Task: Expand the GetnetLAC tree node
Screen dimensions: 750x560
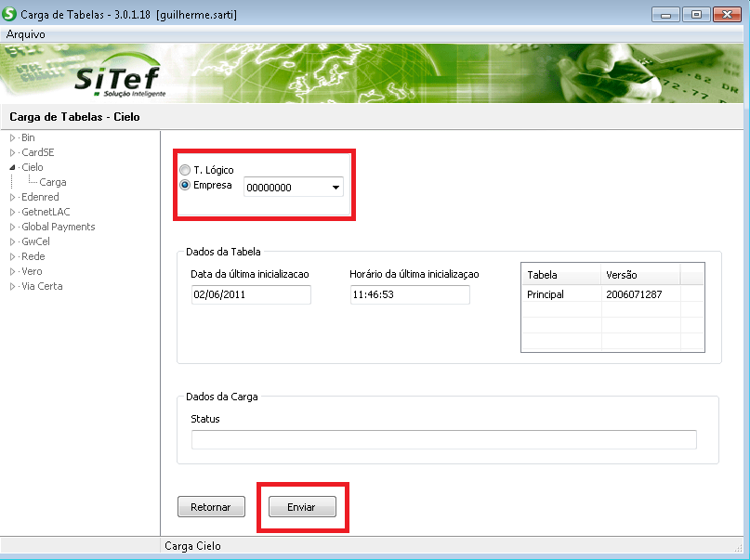Action: click(13, 212)
